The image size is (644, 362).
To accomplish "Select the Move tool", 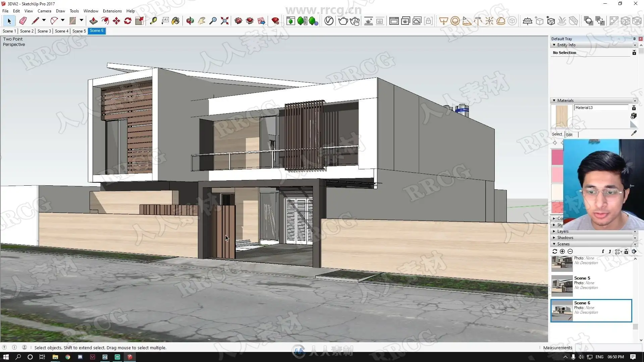I will 116,21.
